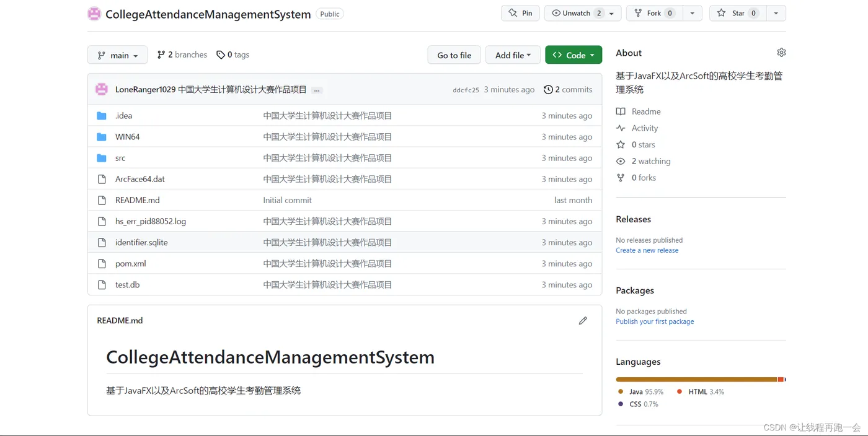
Task: Click the test.db file icon
Action: click(102, 285)
